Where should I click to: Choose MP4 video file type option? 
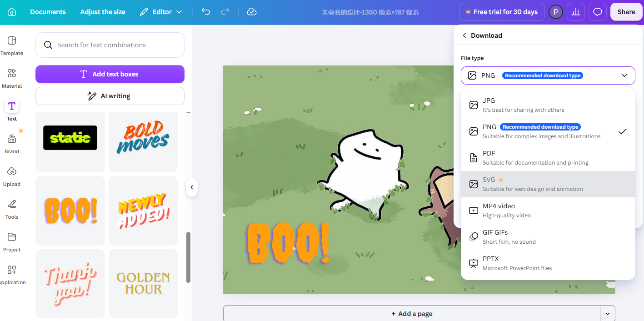pos(548,211)
